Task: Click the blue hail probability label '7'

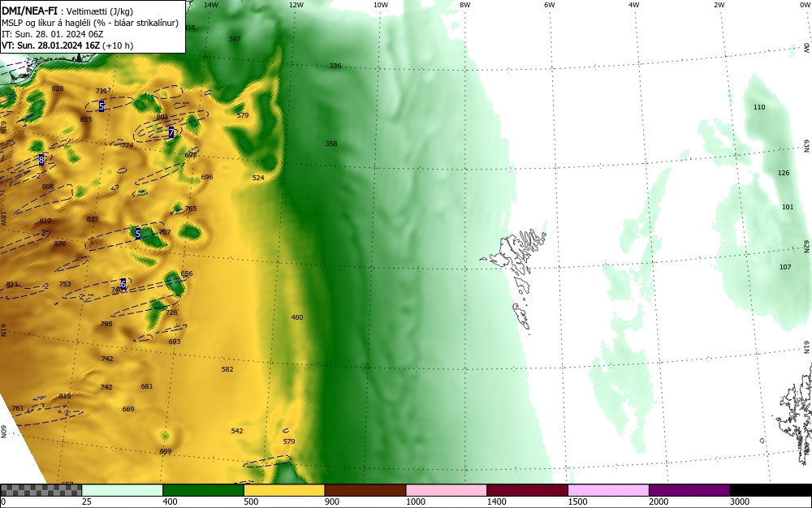Action: pyautogui.click(x=171, y=133)
